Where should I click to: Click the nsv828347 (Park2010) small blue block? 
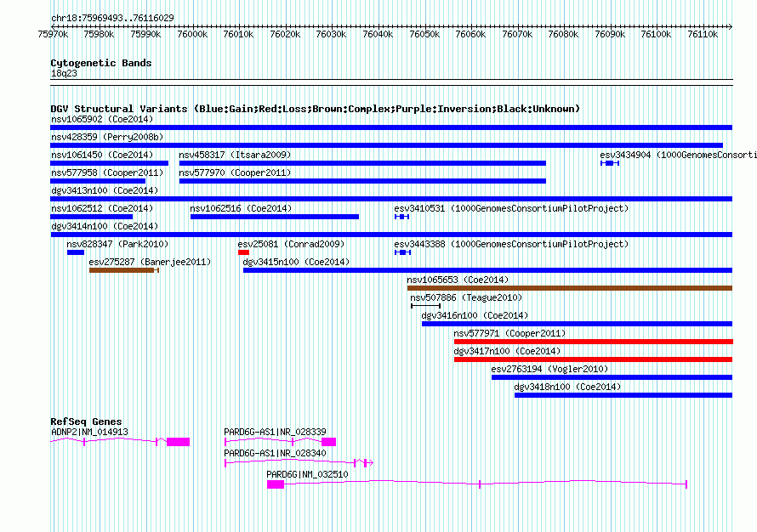tap(76, 252)
